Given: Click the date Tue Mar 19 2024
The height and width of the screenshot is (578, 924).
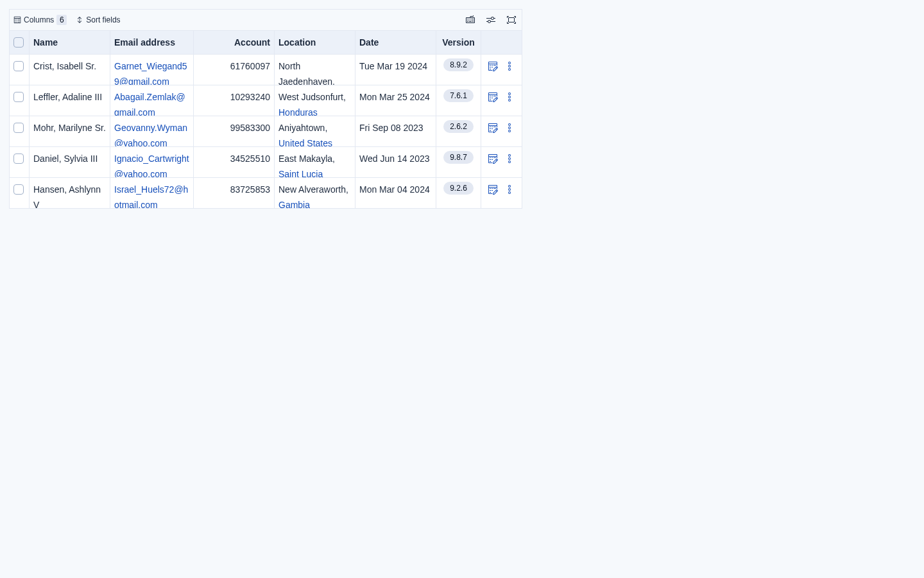Looking at the screenshot, I should (393, 66).
